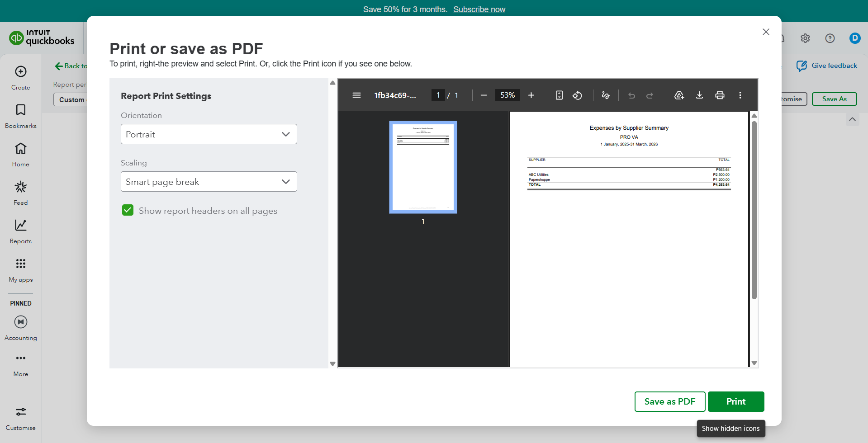Click the PDF page number input field
Viewport: 868px width, 443px height.
click(438, 95)
